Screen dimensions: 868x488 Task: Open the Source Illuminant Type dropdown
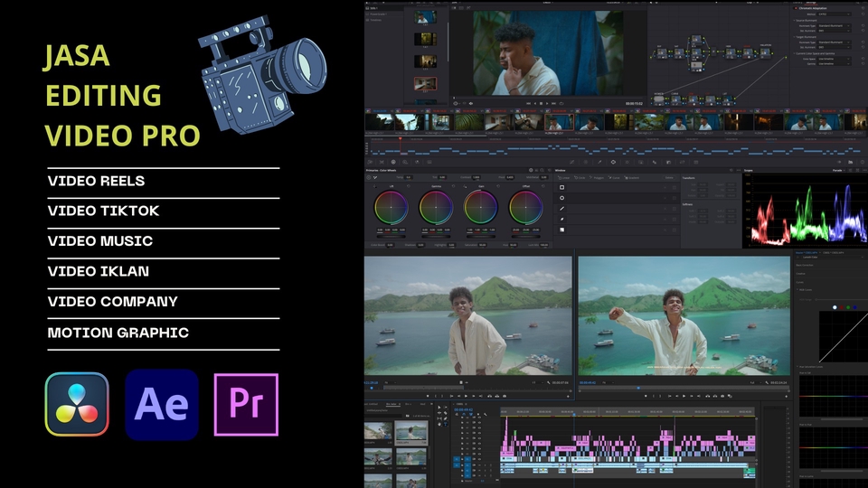[832, 27]
